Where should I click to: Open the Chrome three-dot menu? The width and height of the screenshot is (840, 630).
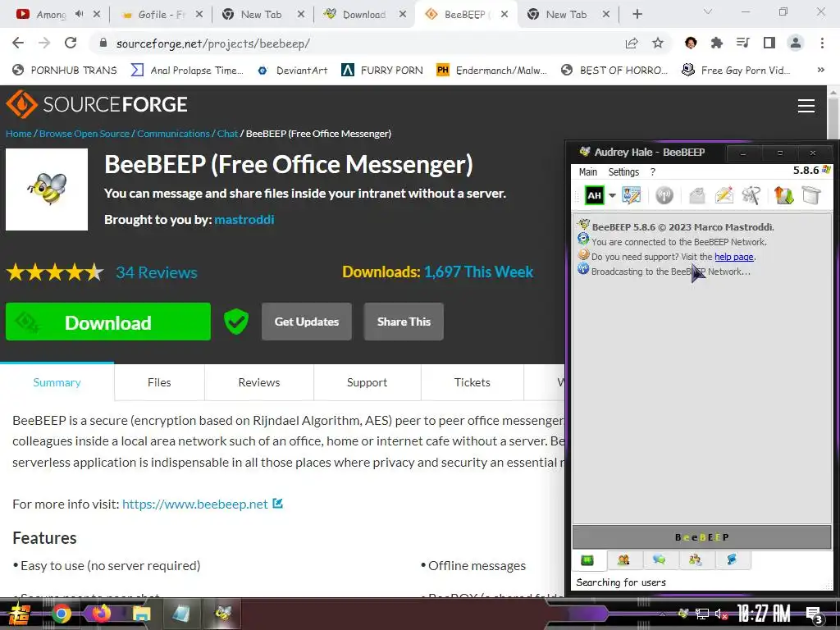[x=822, y=43]
